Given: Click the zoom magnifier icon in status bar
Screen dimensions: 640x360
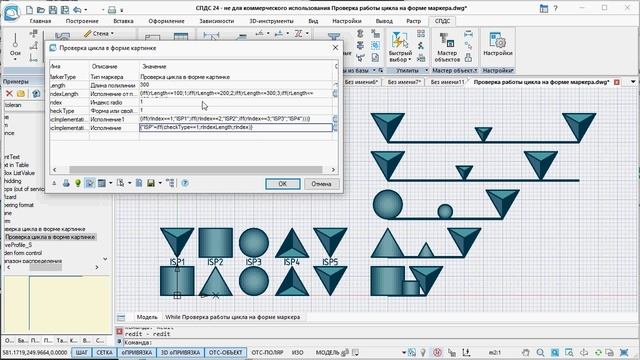Looking at the screenshot, I should [x=540, y=352].
